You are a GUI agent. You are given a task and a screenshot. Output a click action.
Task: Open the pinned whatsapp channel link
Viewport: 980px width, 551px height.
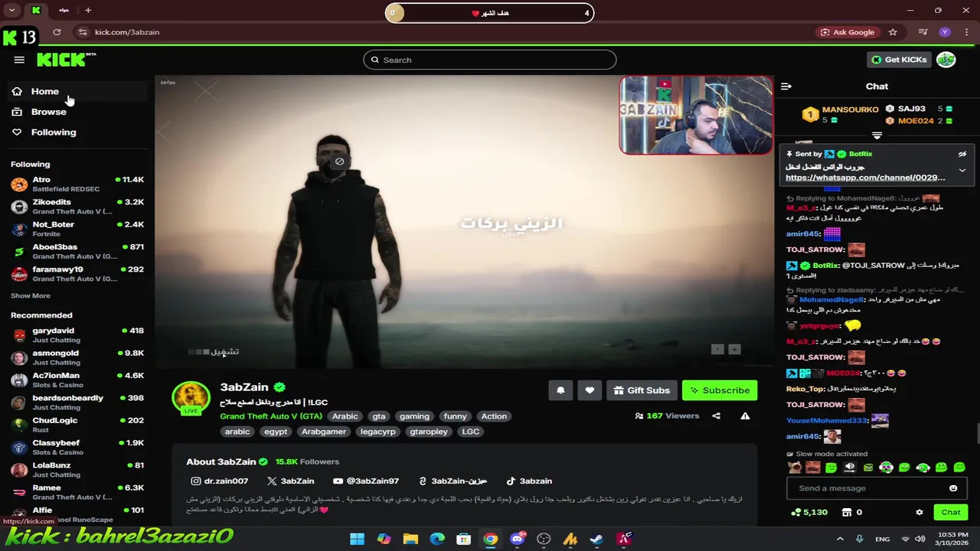pyautogui.click(x=865, y=178)
